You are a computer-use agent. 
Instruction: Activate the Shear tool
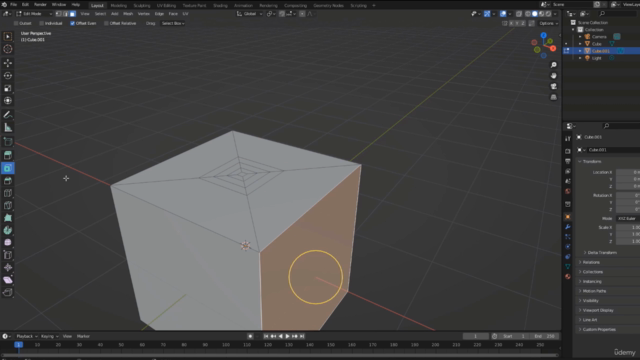(x=8, y=280)
